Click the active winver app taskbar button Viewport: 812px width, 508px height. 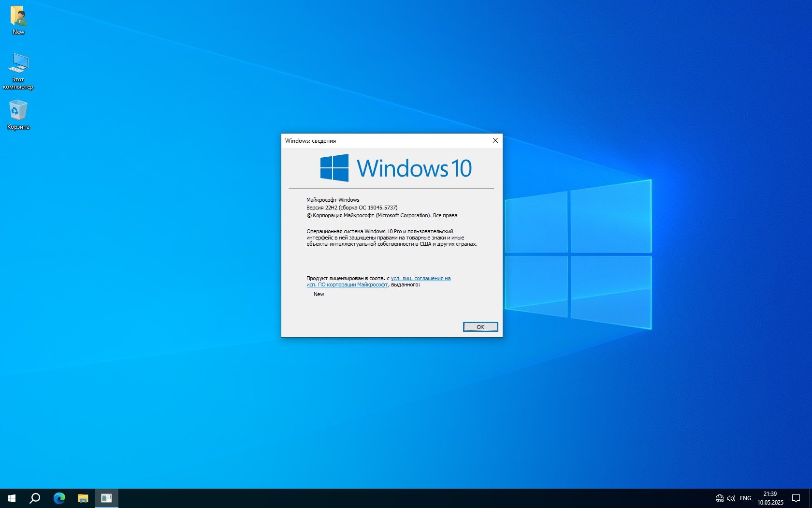[x=106, y=498]
